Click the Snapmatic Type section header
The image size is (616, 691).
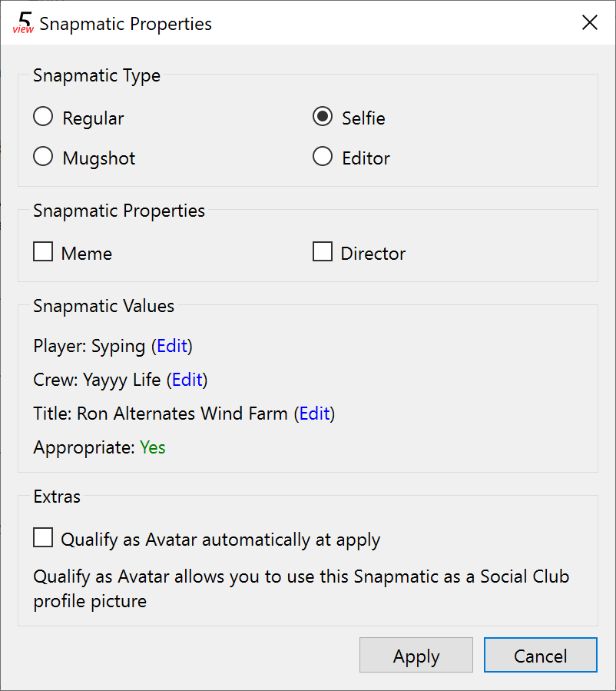point(96,75)
